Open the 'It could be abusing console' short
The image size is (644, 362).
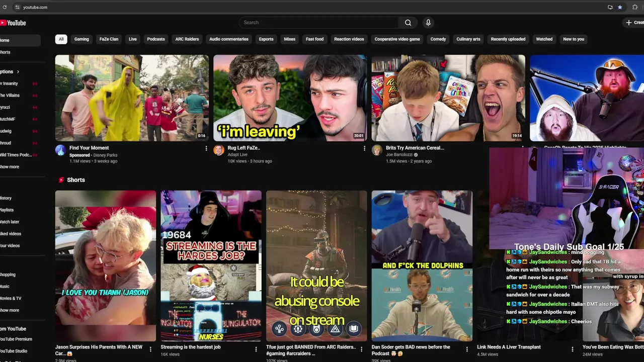(x=316, y=266)
